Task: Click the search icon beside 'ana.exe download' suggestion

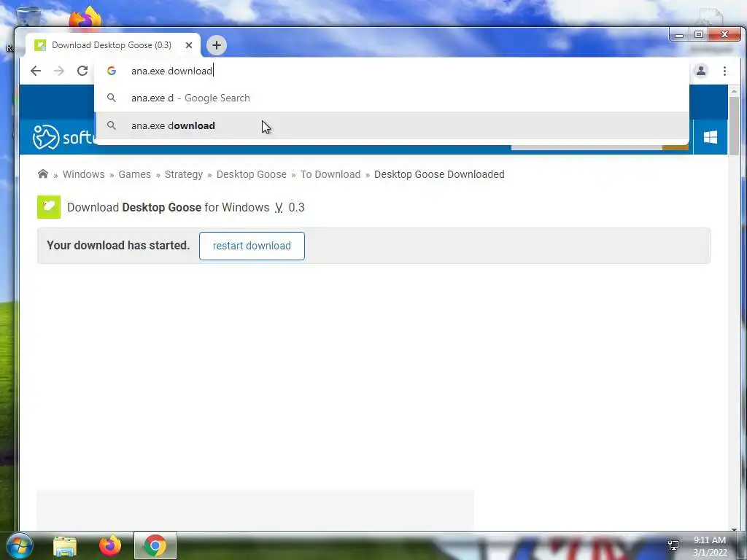Action: click(x=112, y=125)
